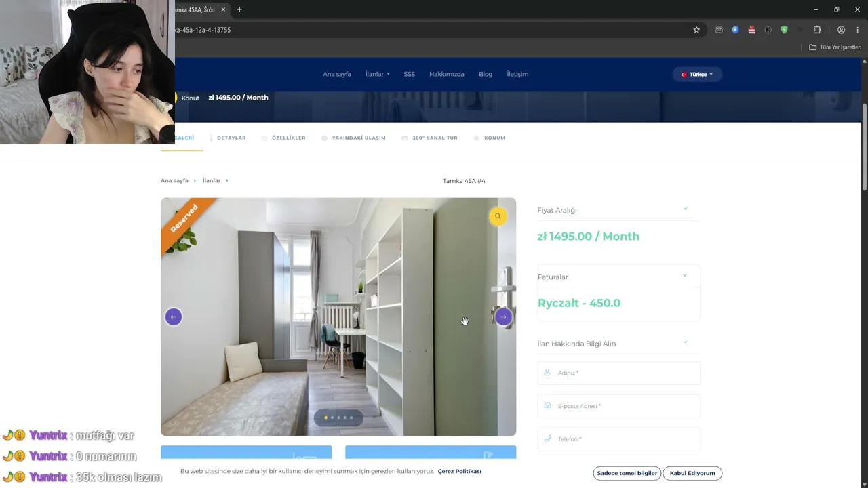The width and height of the screenshot is (868, 488).
Task: Click the address bar URL
Action: pos(203,30)
